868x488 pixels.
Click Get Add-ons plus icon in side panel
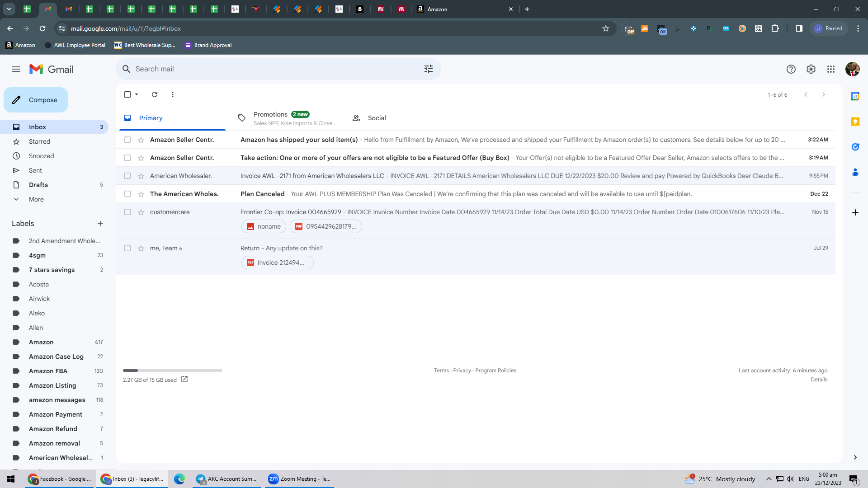coord(855,212)
